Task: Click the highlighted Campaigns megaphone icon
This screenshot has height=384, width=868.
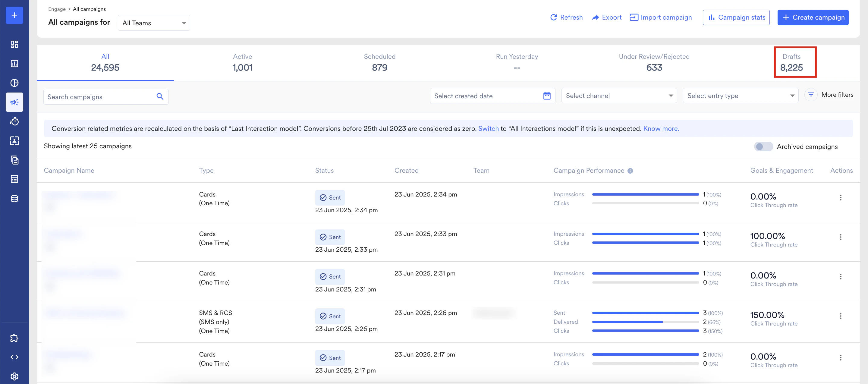Action: click(14, 102)
